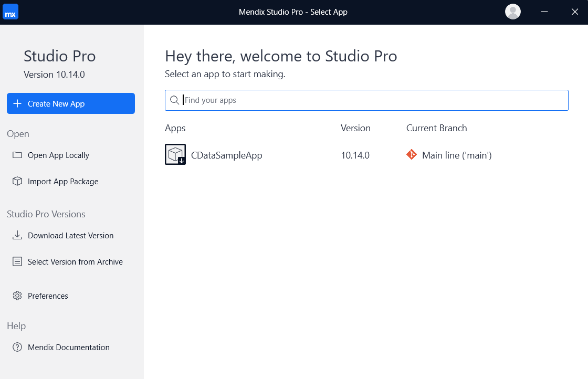Click the Mendix Documentation help icon
Screen dimensions: 588x379
(x=17, y=348)
